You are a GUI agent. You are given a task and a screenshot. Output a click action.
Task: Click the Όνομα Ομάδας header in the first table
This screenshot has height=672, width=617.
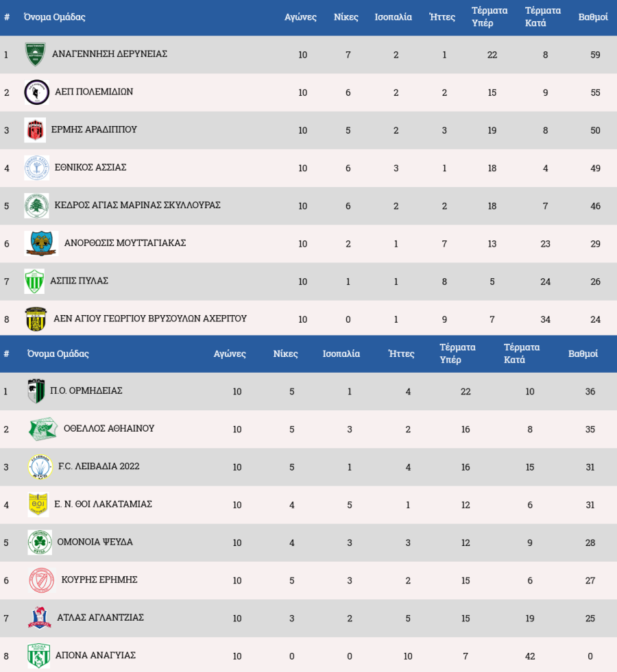click(x=54, y=17)
